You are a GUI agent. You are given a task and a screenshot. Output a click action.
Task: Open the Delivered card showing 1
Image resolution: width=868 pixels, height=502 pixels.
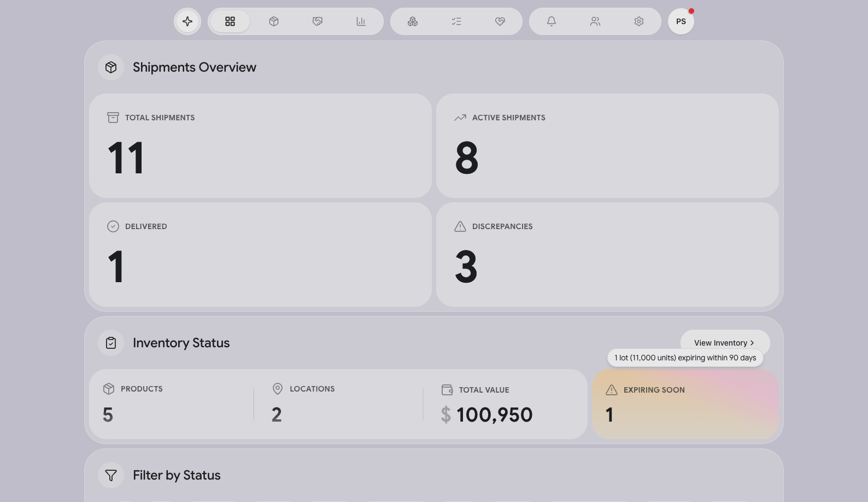[x=260, y=255]
